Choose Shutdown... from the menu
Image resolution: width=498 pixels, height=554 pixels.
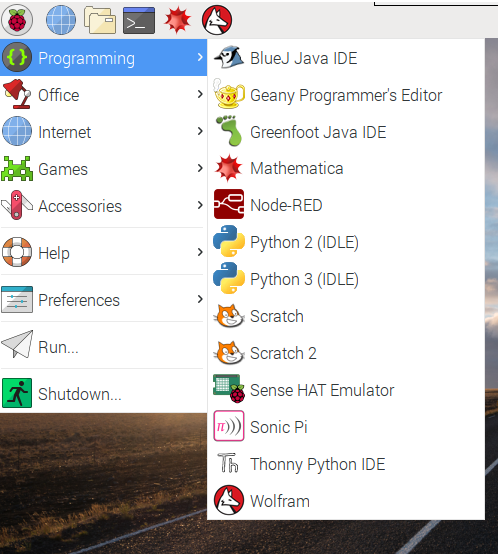pyautogui.click(x=103, y=393)
